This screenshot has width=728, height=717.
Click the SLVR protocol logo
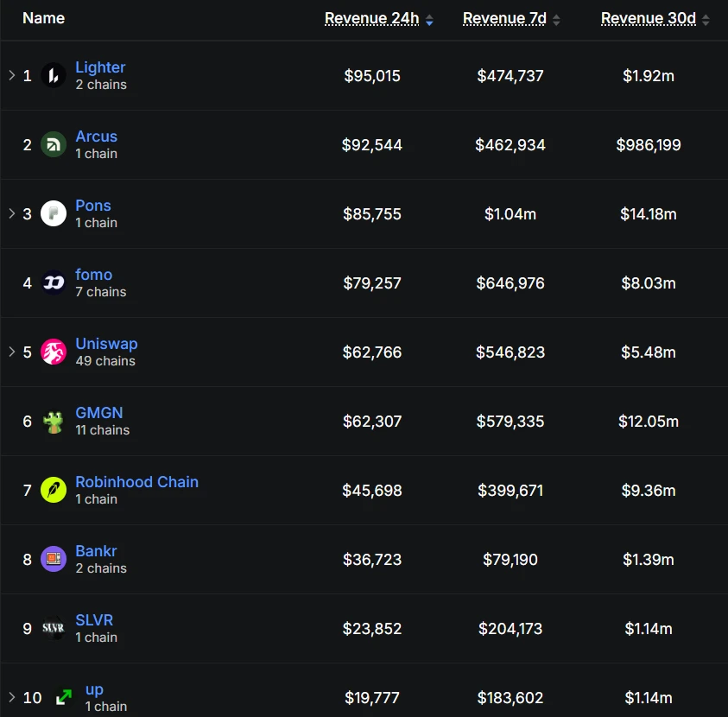pos(54,628)
